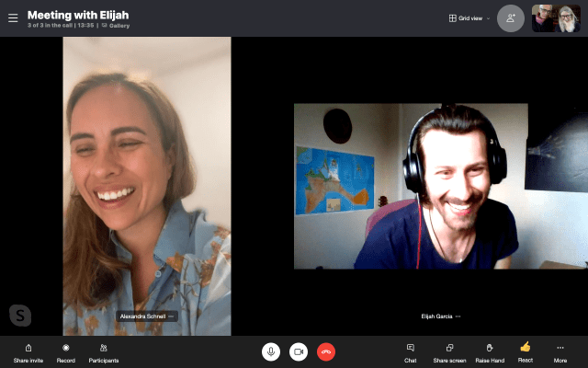This screenshot has width=588, height=368.
Task: Click the add people button
Action: [511, 18]
